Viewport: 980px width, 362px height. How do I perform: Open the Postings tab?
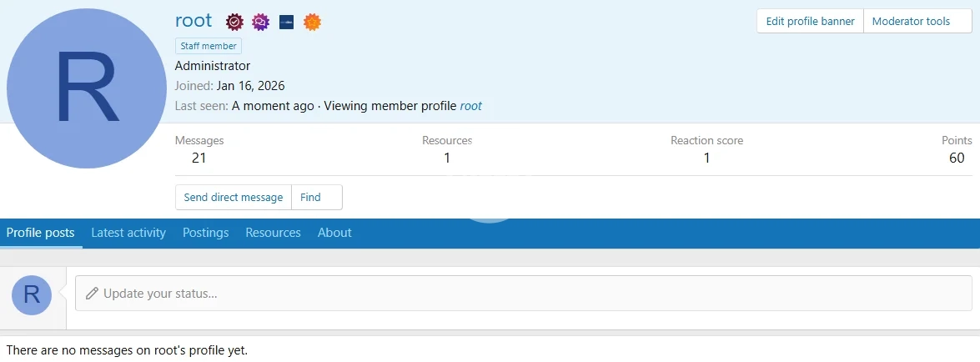pos(205,233)
